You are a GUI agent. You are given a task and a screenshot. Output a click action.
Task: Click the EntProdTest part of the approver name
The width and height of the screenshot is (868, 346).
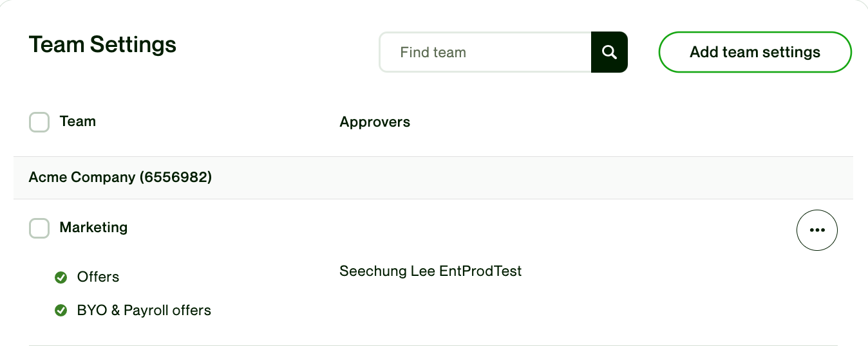(x=480, y=271)
